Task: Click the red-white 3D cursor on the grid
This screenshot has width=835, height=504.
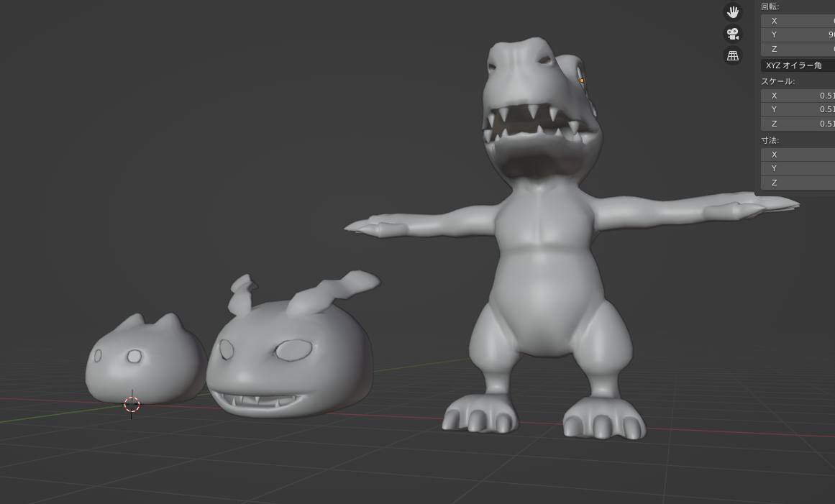Action: click(132, 404)
